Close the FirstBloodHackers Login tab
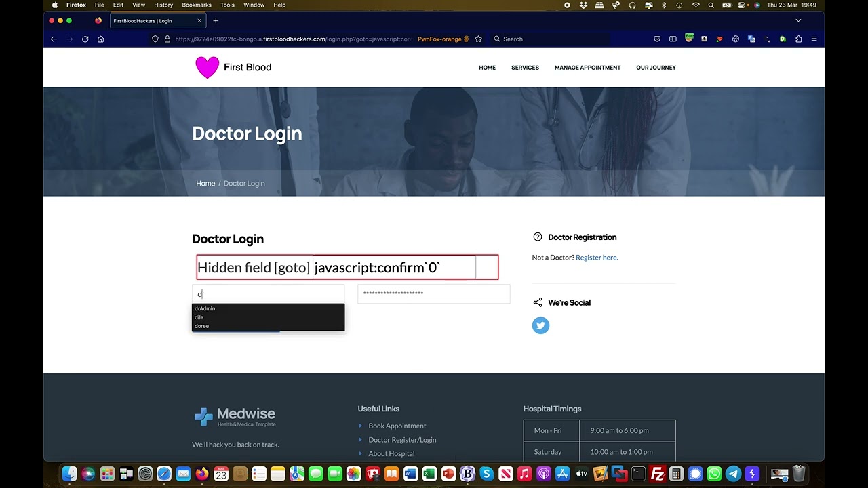Viewport: 868px width, 488px height. tap(199, 20)
